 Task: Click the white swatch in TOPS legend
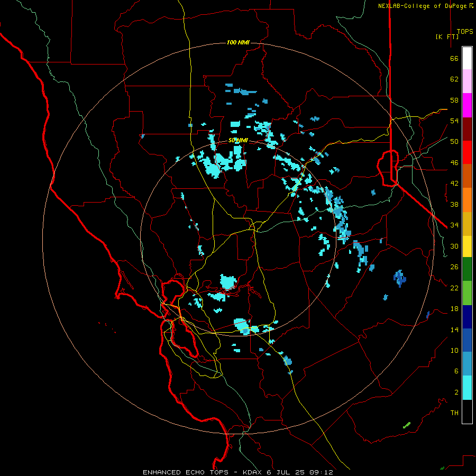tap(467, 58)
